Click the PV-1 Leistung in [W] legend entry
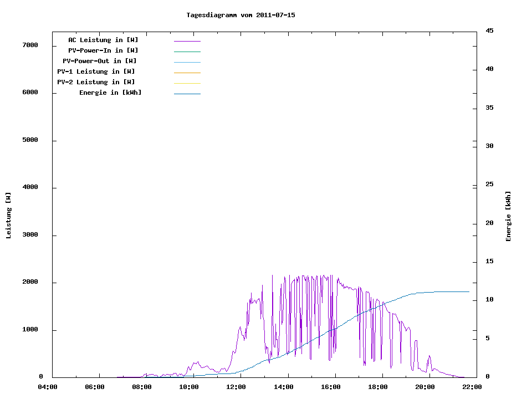This screenshot has width=532, height=399. (96, 71)
